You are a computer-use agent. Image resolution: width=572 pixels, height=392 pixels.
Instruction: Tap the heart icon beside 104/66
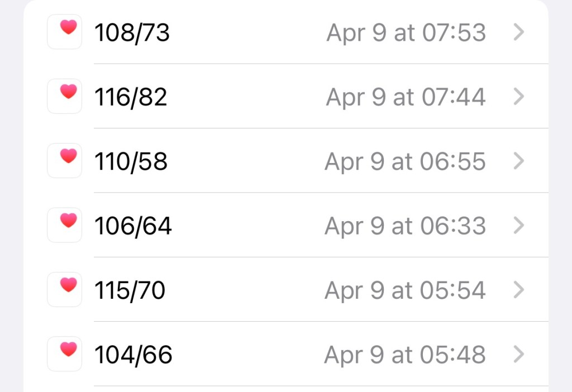point(65,354)
